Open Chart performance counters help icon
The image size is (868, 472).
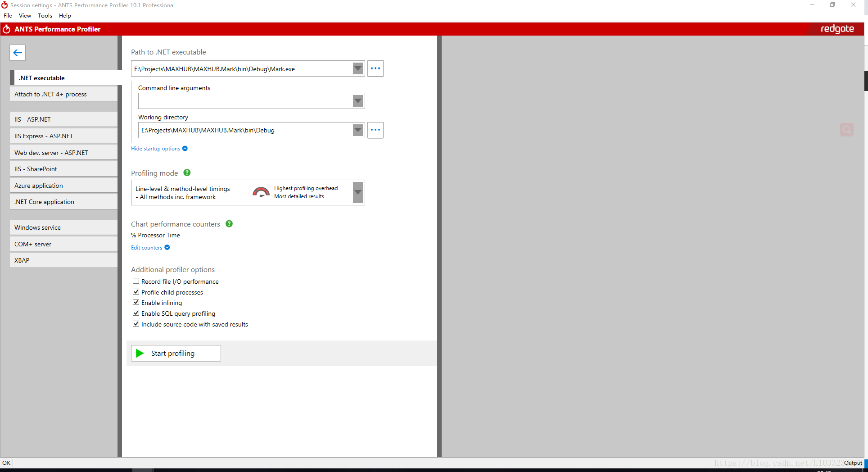229,223
